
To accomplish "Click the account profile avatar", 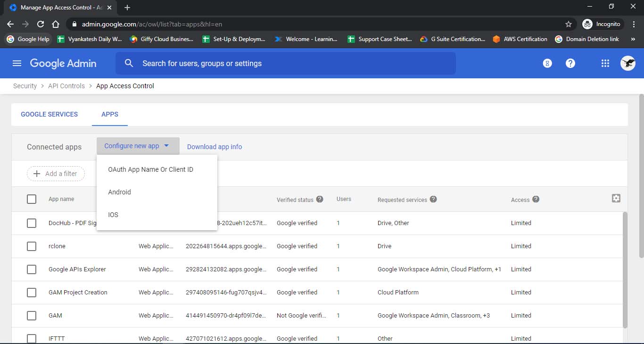I will (x=628, y=63).
